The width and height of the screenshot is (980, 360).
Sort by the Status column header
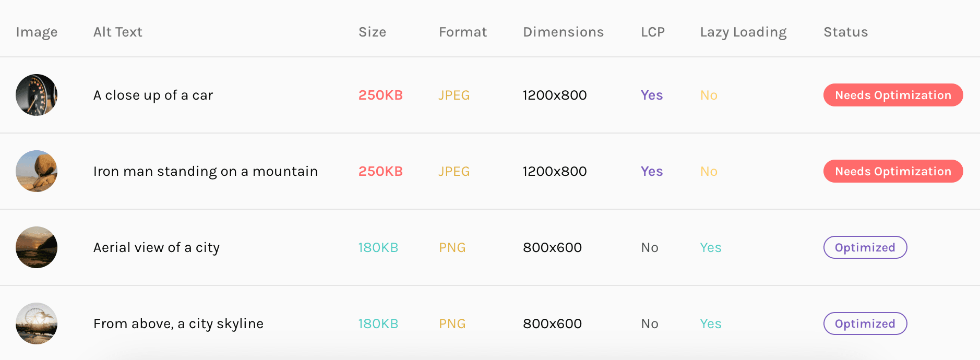845,32
